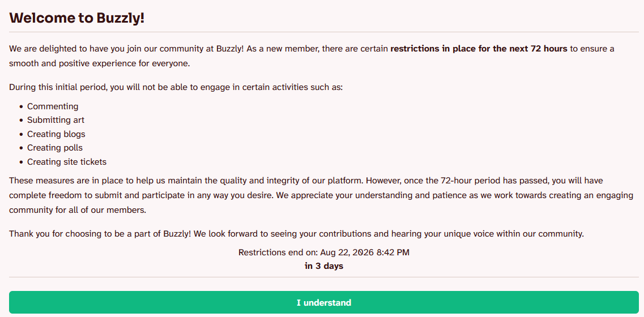The image size is (644, 317).
Task: Click the Restrictions end on date line
Action: click(x=323, y=252)
